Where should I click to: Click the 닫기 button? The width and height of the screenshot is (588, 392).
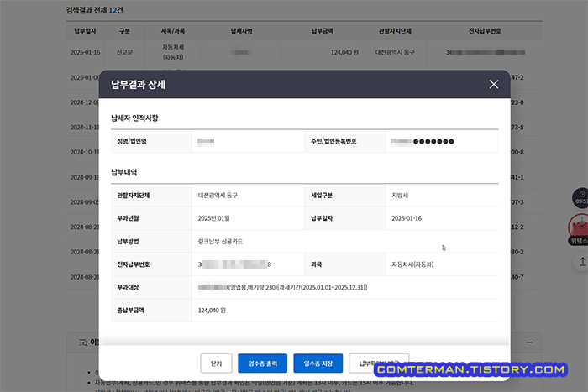tap(217, 363)
